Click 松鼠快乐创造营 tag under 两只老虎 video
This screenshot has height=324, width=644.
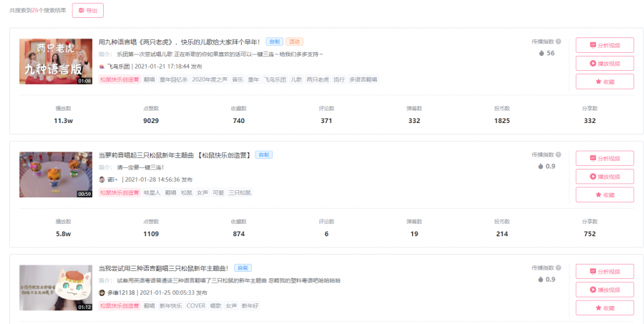119,79
